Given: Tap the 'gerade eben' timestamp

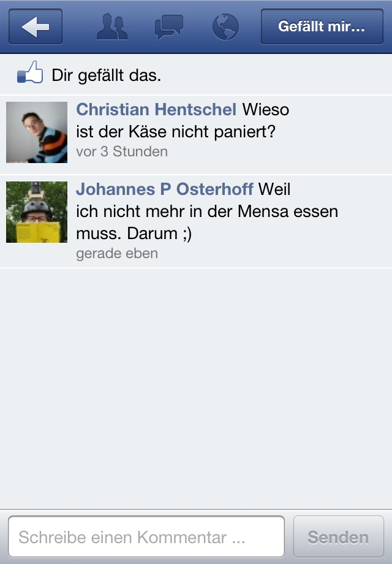Looking at the screenshot, I should click(x=117, y=254).
